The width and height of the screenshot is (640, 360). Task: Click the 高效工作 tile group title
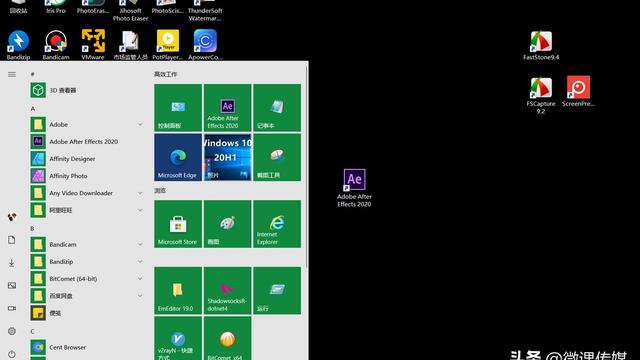165,74
